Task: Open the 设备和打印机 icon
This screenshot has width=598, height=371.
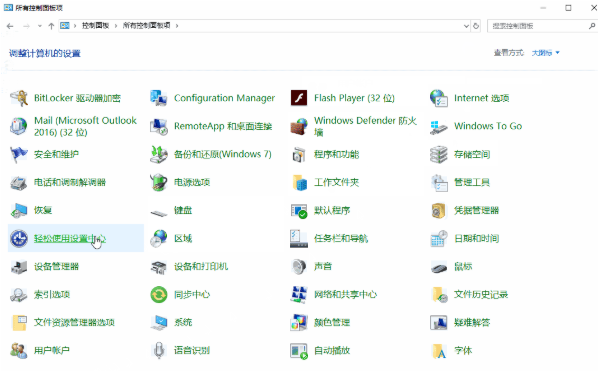Action: [x=159, y=267]
